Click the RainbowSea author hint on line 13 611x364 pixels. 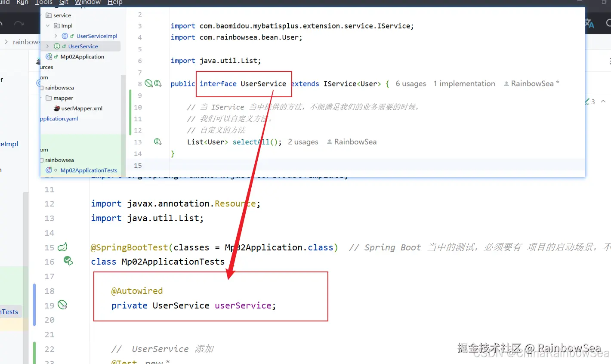coord(352,142)
